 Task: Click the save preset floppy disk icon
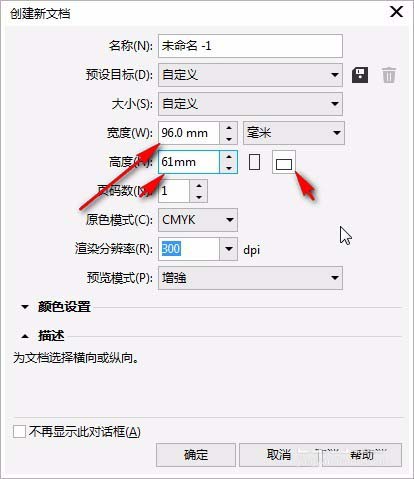pos(360,75)
